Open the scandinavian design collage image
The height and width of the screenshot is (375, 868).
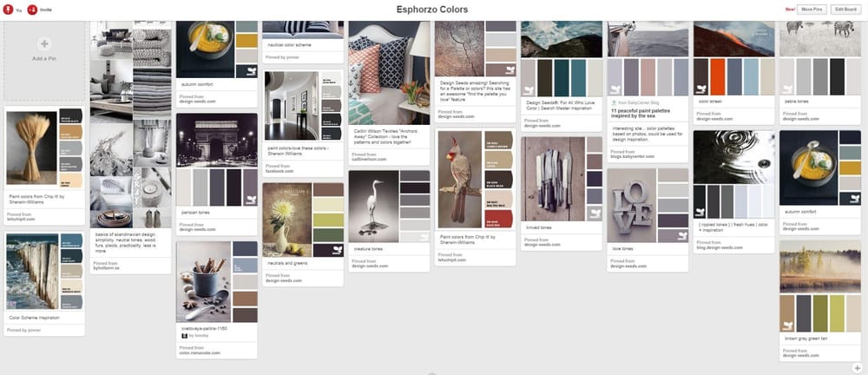click(x=131, y=125)
